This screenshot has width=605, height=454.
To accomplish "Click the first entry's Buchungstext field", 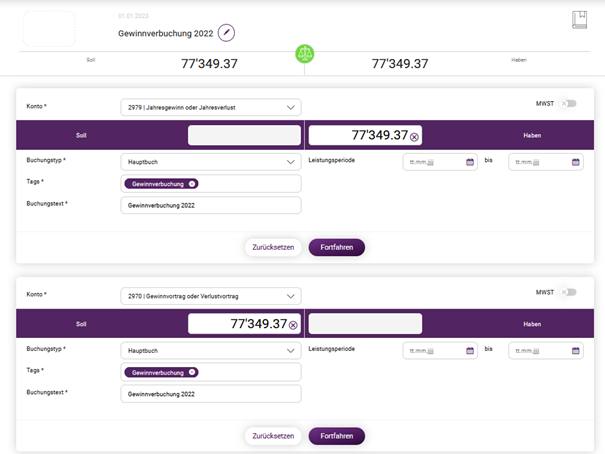I will coord(211,206).
